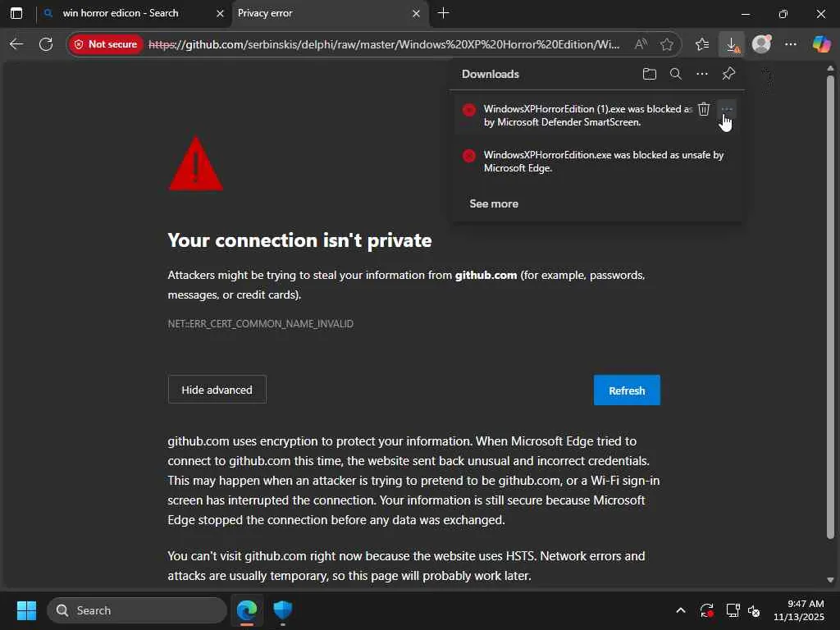Launch Copilot from the toolbar
840x630 pixels.
click(x=821, y=44)
